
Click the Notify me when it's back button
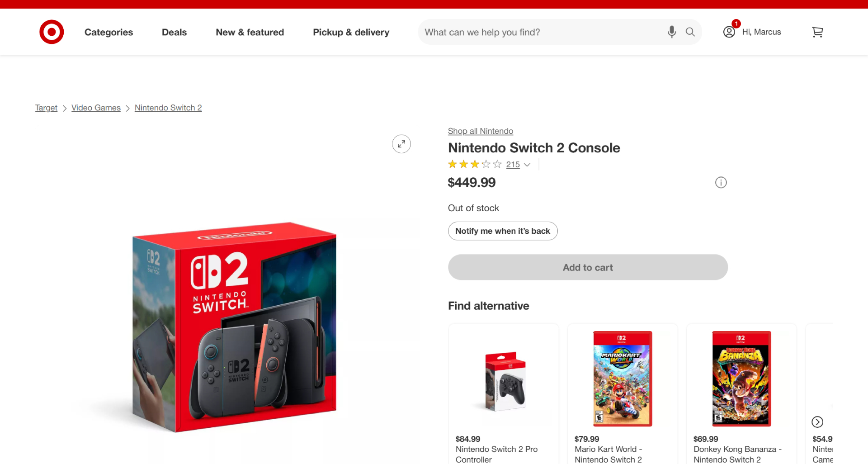(x=502, y=231)
